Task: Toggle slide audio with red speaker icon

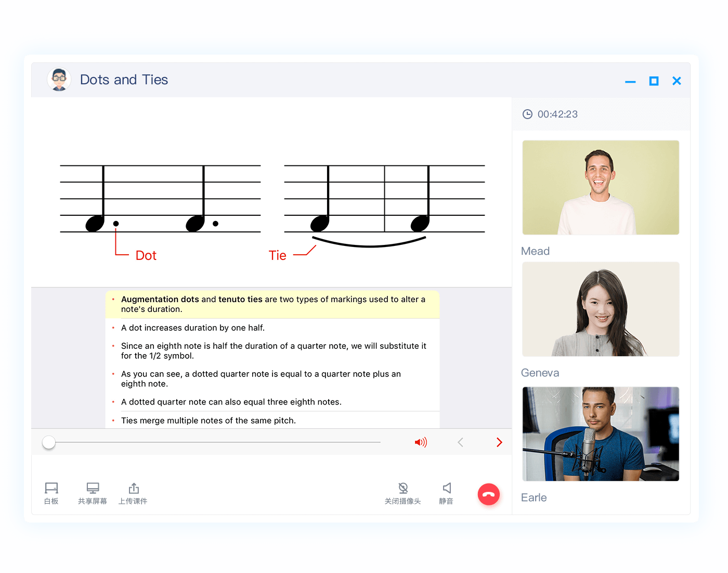Action: tap(421, 442)
